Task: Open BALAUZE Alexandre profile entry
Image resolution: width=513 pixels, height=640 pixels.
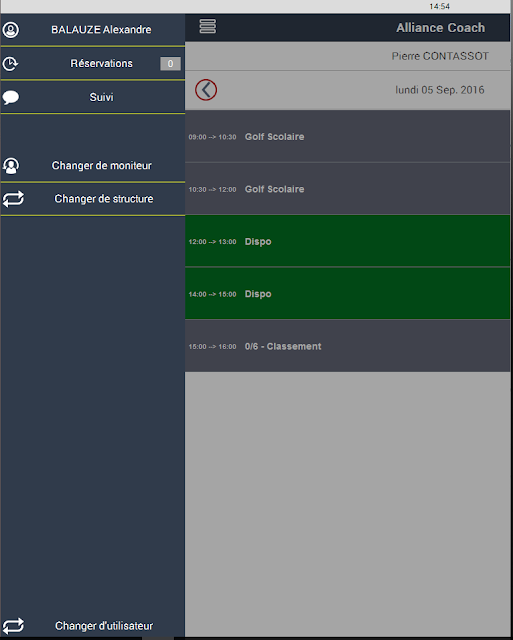Action: click(93, 29)
